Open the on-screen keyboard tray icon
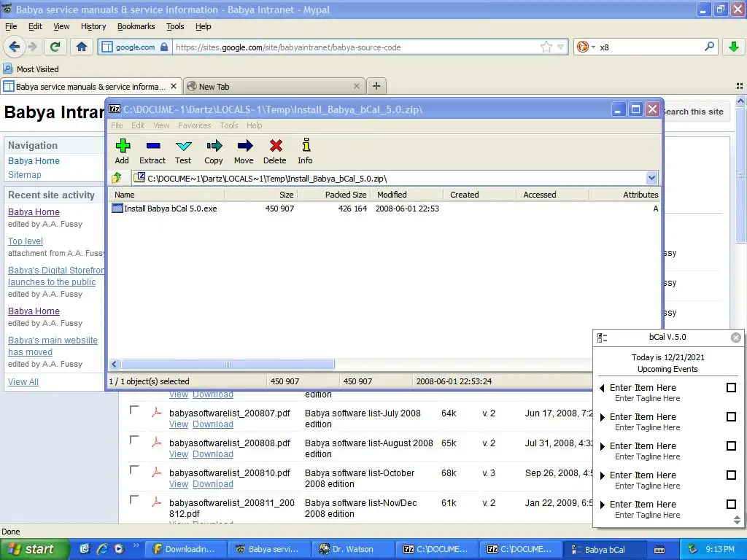 click(659, 550)
